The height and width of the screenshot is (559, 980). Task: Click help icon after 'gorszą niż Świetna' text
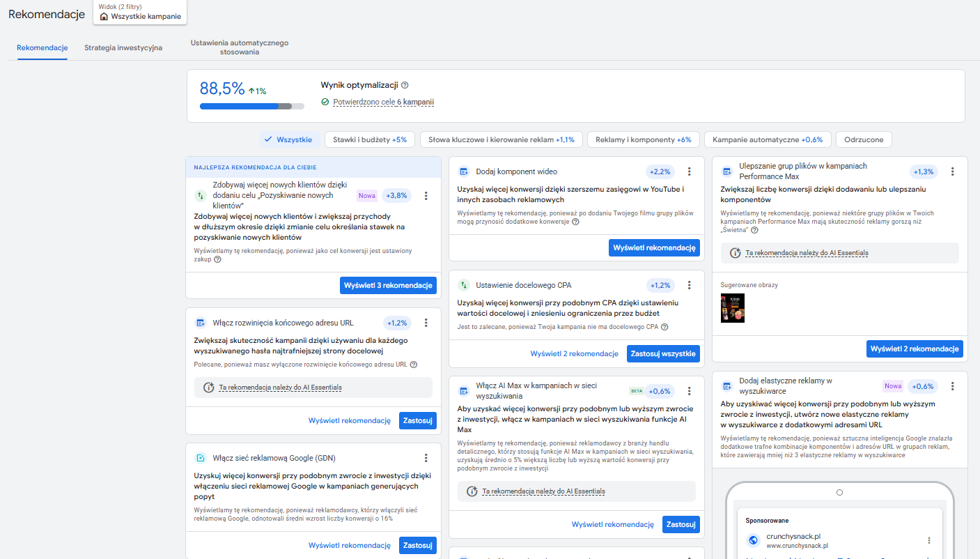point(754,230)
